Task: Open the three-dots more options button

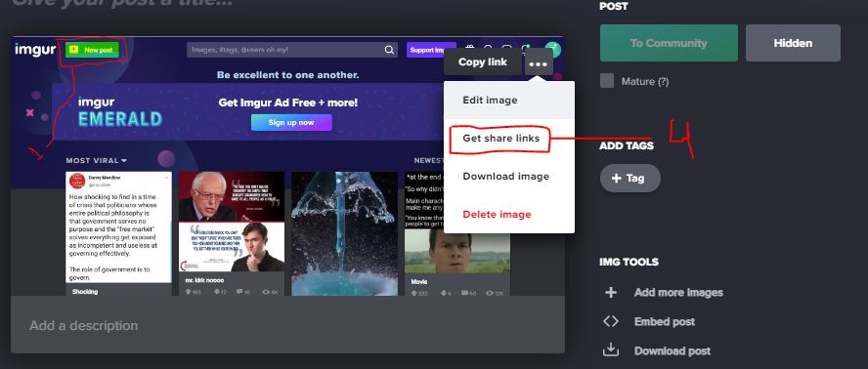Action: click(x=539, y=61)
